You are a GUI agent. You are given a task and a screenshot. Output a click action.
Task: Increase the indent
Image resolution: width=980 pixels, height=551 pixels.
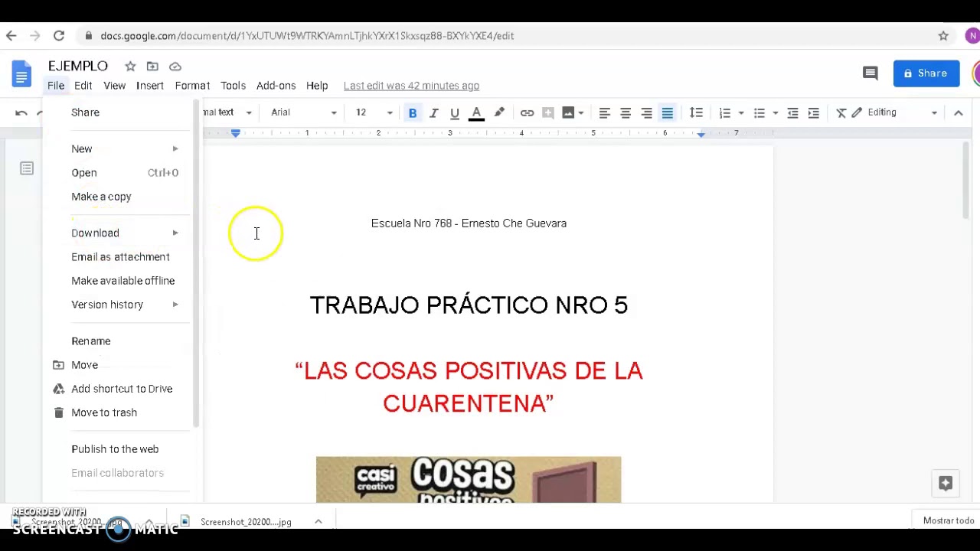(x=814, y=113)
